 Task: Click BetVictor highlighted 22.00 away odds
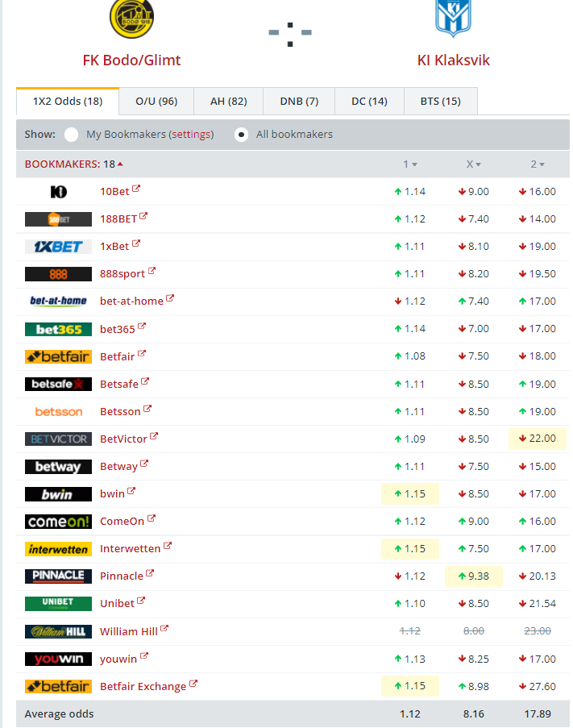click(538, 439)
